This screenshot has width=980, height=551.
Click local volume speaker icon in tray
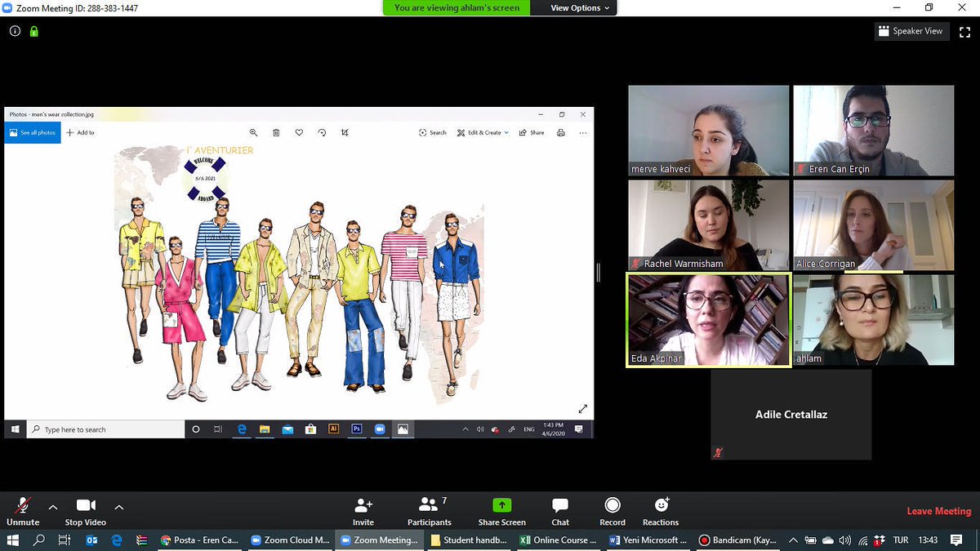(x=844, y=540)
